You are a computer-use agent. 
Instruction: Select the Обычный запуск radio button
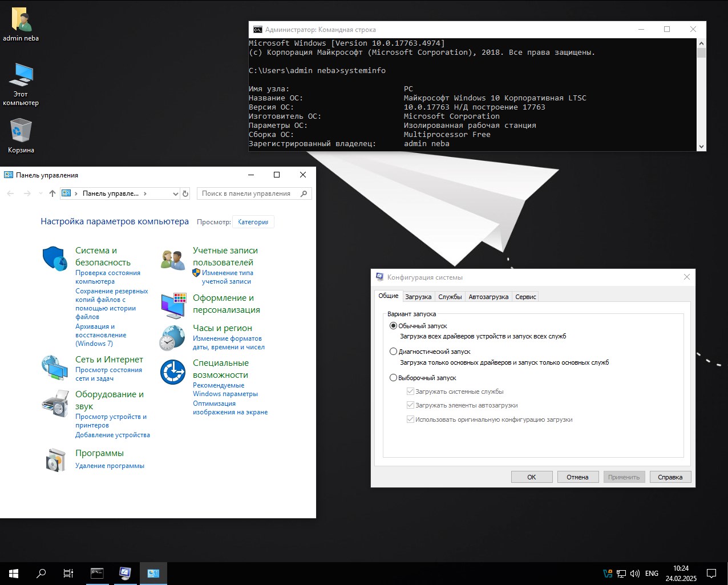[x=393, y=326]
